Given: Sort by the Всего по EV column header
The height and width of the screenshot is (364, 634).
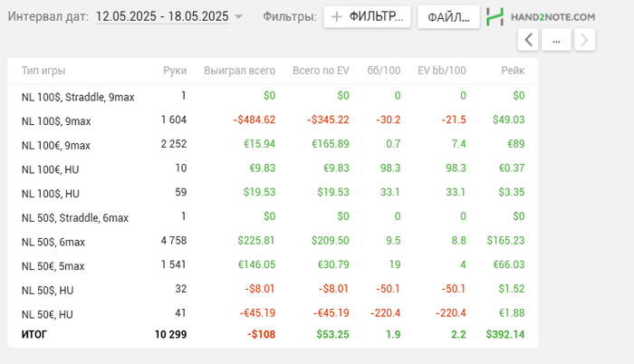Looking at the screenshot, I should 321,71.
